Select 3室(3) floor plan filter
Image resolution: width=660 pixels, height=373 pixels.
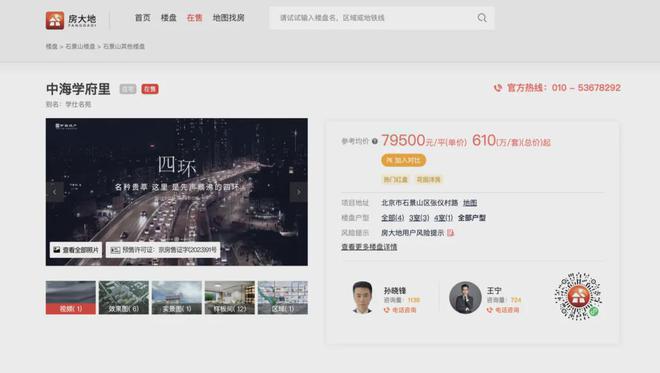(x=419, y=218)
